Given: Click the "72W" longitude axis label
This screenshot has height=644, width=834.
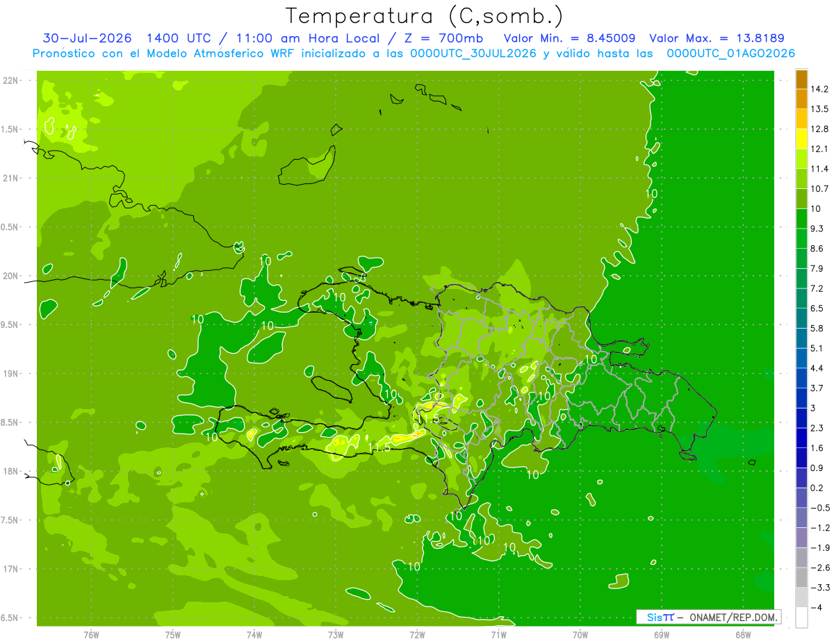Looking at the screenshot, I should pyautogui.click(x=417, y=636).
